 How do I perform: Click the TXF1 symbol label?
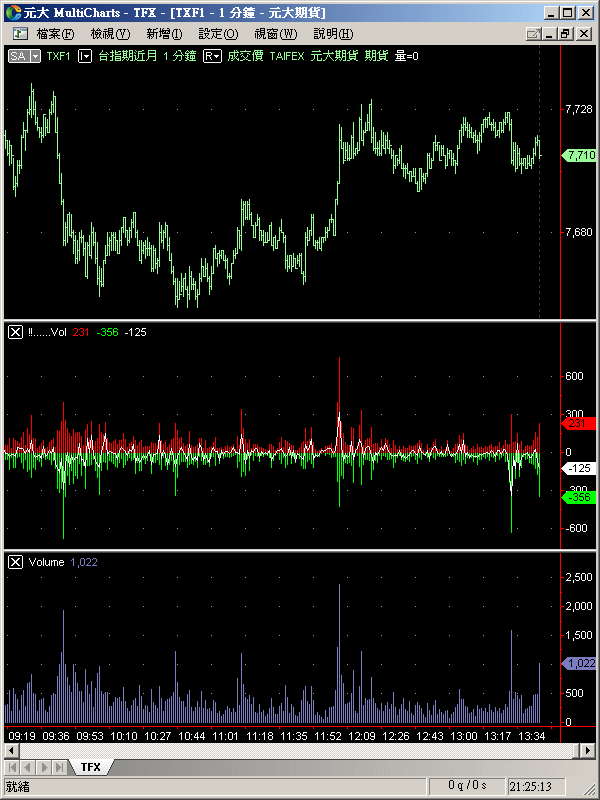pos(58,56)
